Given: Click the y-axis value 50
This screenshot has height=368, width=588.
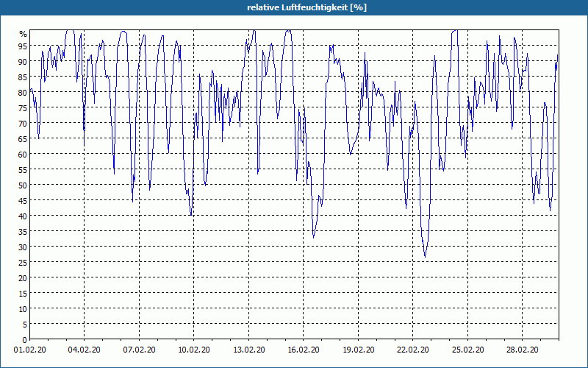Looking at the screenshot, I should click(x=23, y=185).
